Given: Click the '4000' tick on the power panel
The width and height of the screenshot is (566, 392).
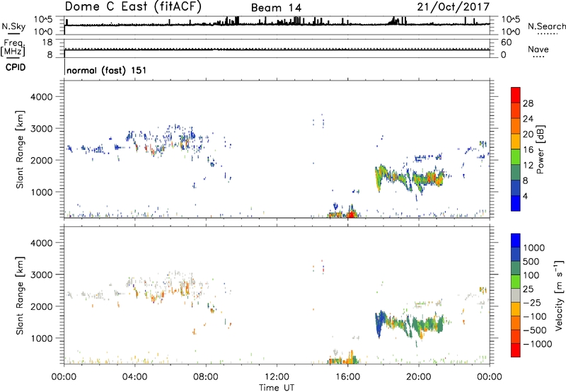Looking at the screenshot, I should click(41, 97).
